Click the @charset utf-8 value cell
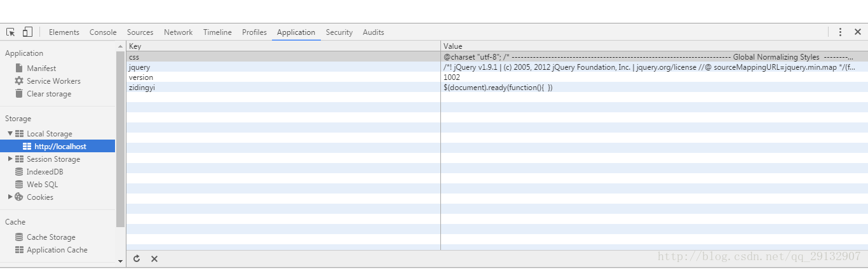 [654, 56]
